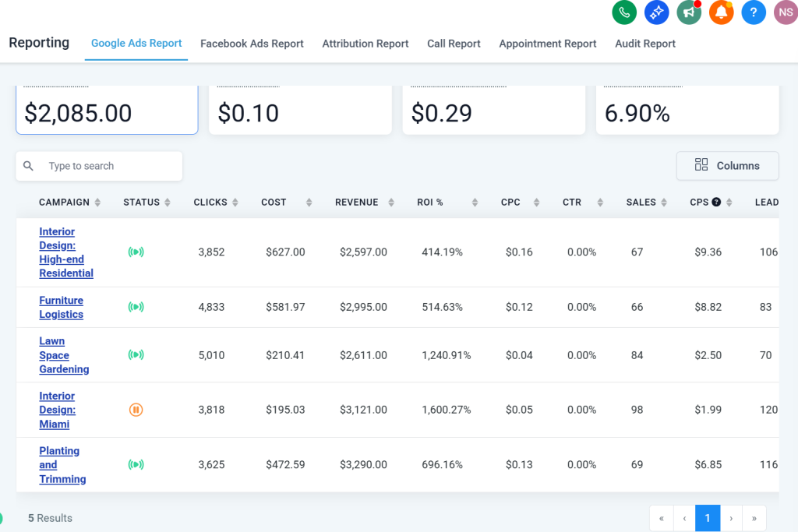Open the megaphone announcements icon

point(689,12)
